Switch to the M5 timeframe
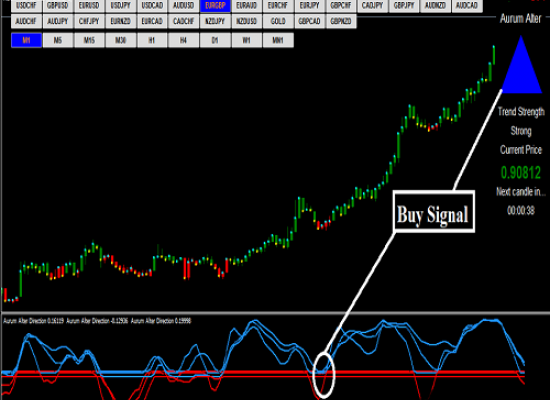Screen dimensions: 550x400 (58, 40)
